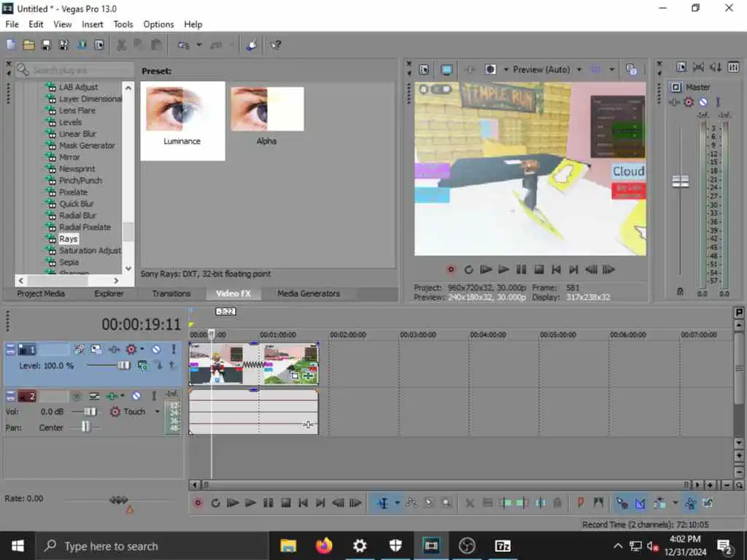747x560 pixels.
Task: Click the Dim Output icon in mixer
Action: (x=716, y=67)
